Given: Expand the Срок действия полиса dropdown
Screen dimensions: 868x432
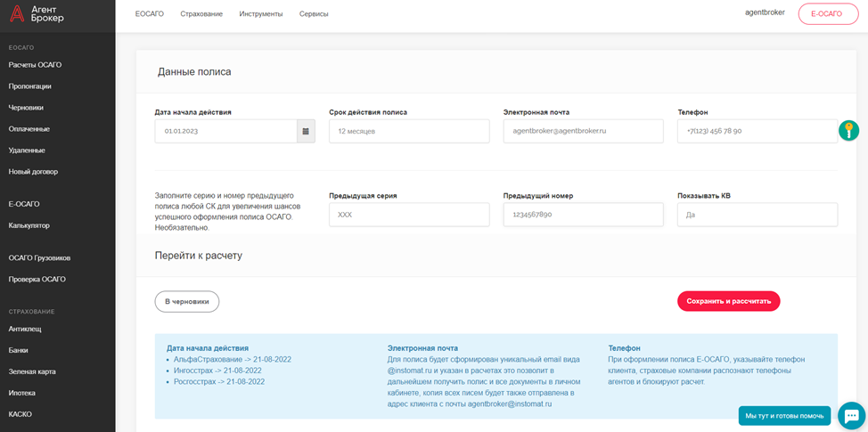Looking at the screenshot, I should pyautogui.click(x=408, y=131).
